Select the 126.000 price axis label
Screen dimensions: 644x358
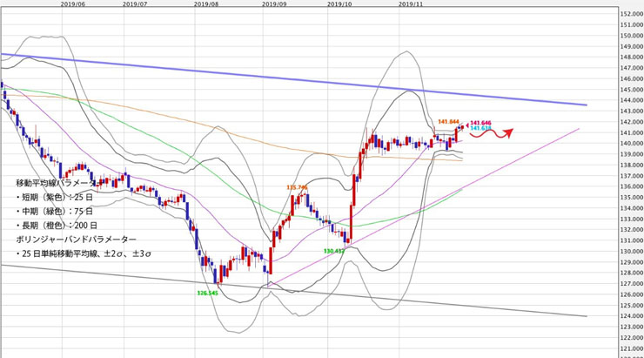[632, 294]
